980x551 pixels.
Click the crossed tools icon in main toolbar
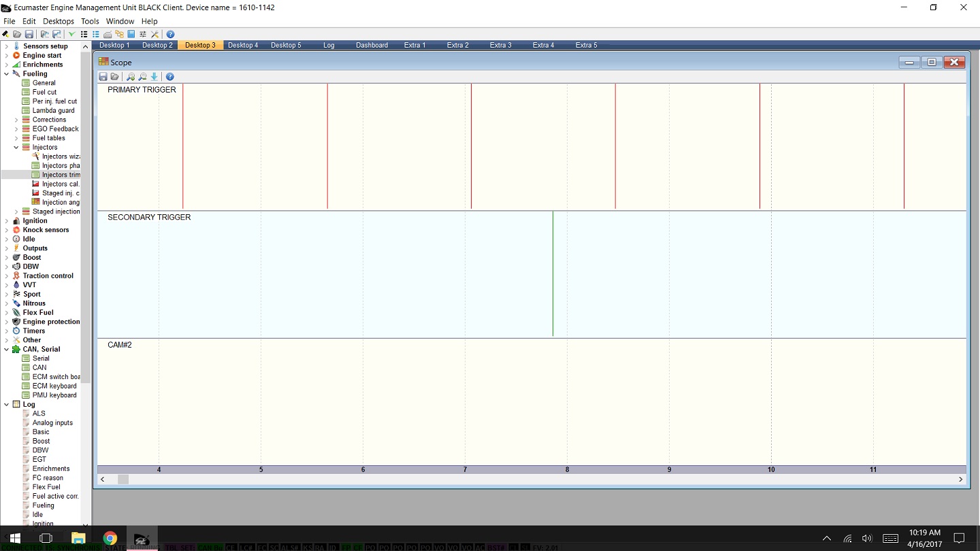tap(154, 34)
